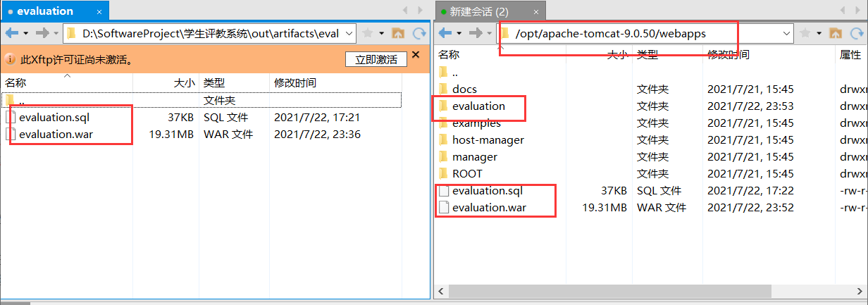Go to remote home folder icon
The height and width of the screenshot is (305, 868).
click(x=835, y=33)
